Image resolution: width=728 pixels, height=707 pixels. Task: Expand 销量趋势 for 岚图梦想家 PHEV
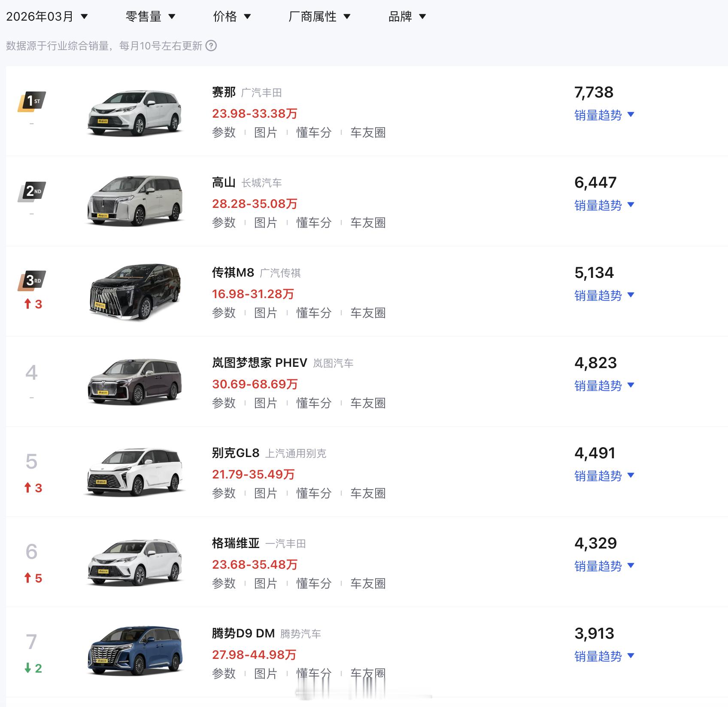[604, 385]
